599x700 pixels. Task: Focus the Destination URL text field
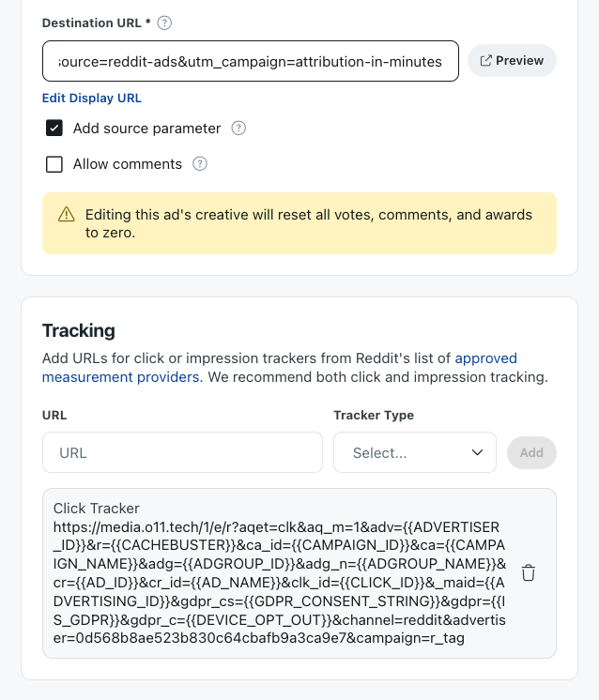pos(250,61)
